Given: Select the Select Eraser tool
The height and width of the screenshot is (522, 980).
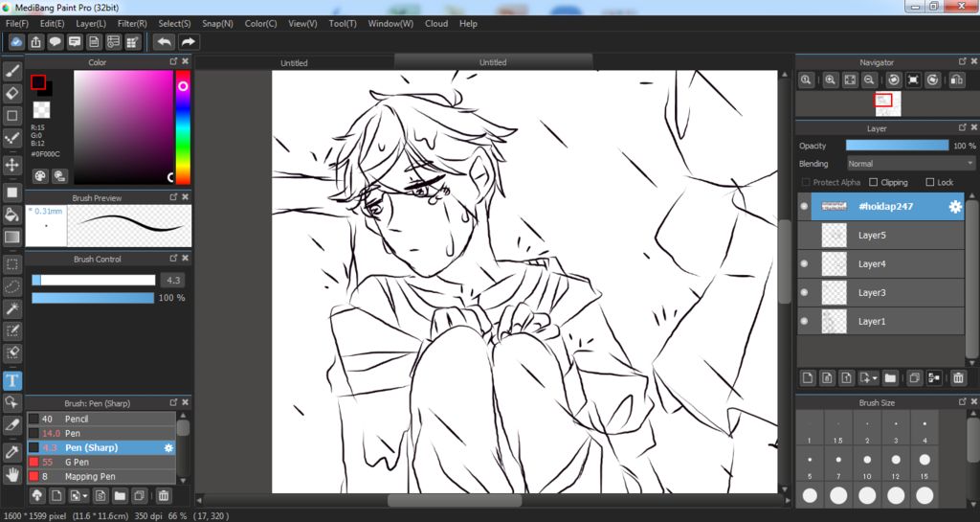Looking at the screenshot, I should click(11, 352).
